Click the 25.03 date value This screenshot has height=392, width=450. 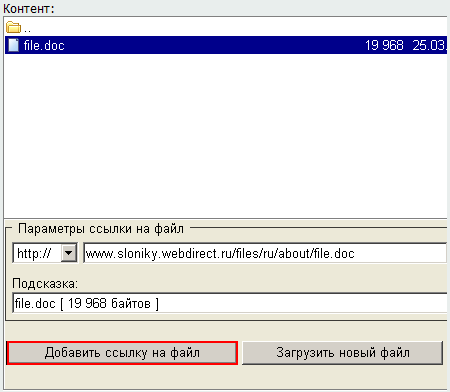pos(429,45)
